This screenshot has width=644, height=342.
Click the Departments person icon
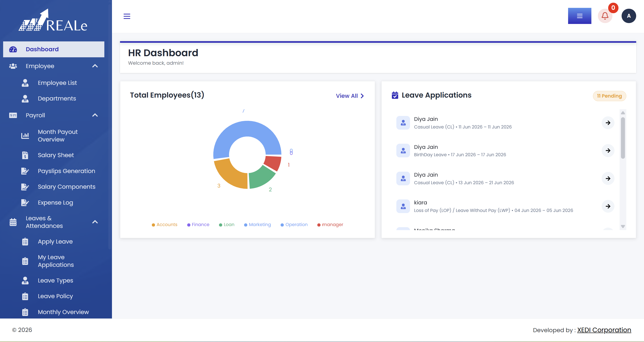pos(25,99)
